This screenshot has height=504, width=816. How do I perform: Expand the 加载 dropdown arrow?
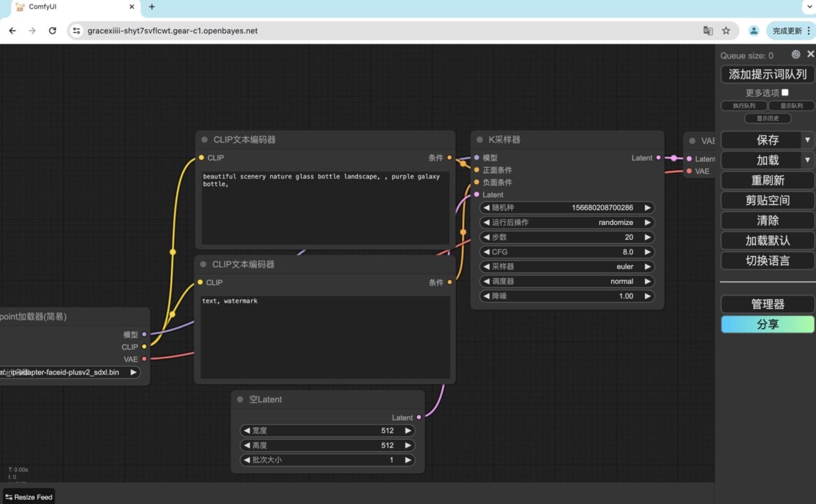tap(808, 160)
